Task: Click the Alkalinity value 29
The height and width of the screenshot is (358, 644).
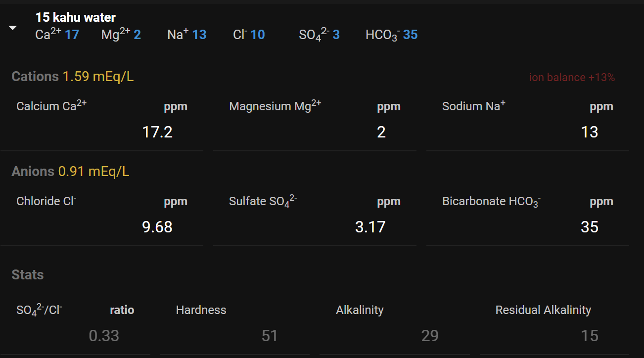Action: [x=429, y=336]
